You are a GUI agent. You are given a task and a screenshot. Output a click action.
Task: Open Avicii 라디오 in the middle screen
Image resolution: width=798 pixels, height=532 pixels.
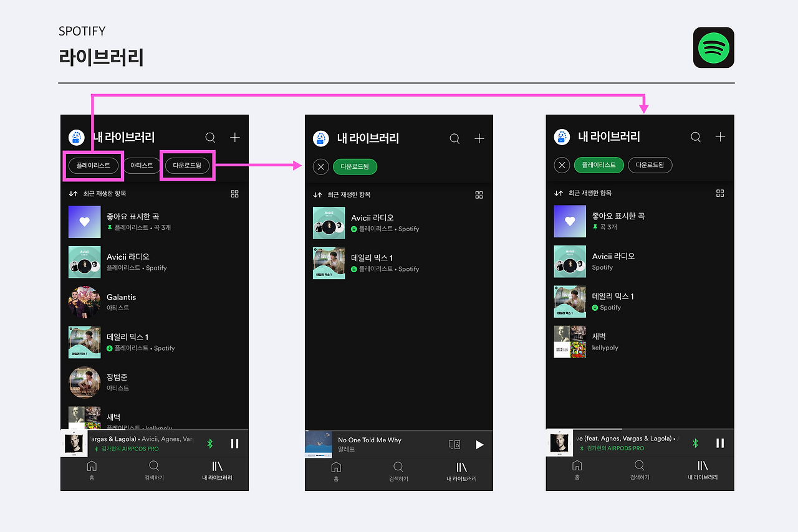[x=399, y=223]
